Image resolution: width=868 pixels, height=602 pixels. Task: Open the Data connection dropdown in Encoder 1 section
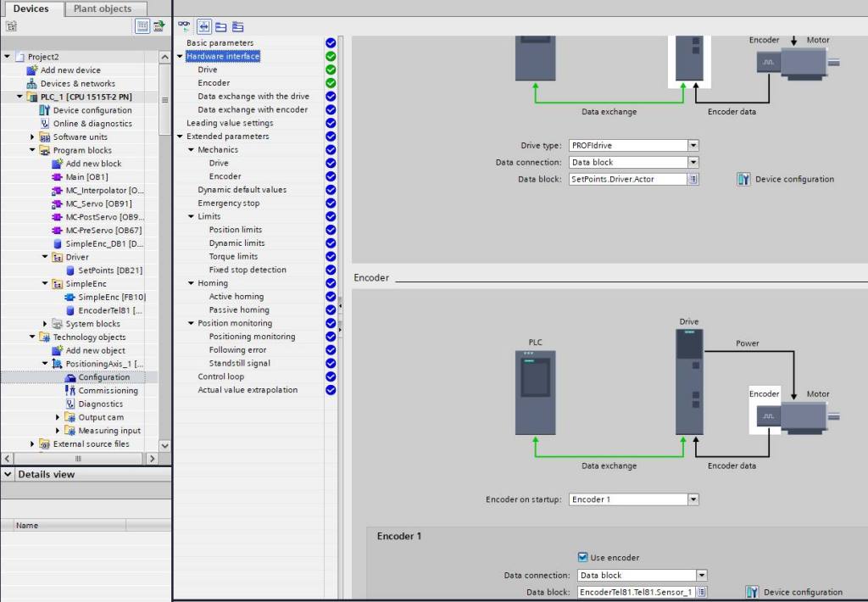(701, 574)
